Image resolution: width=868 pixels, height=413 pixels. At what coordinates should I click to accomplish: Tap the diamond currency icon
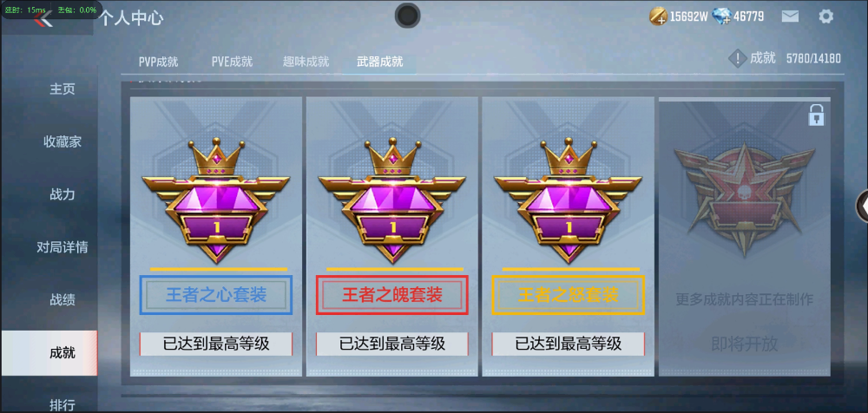722,16
